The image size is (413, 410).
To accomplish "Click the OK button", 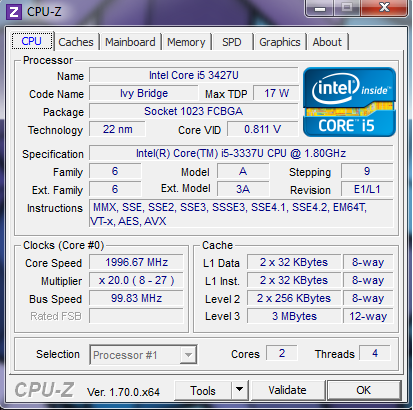I will point(364,390).
